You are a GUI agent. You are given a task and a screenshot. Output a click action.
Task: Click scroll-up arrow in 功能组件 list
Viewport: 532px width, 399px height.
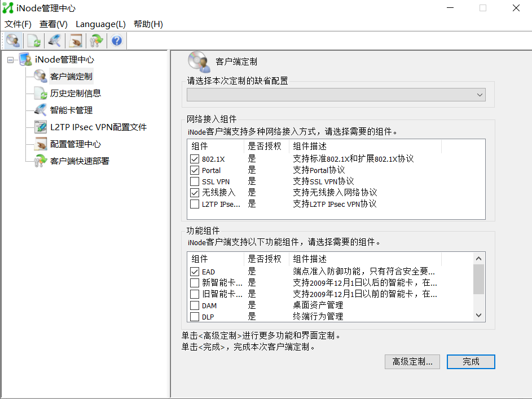tap(479, 259)
